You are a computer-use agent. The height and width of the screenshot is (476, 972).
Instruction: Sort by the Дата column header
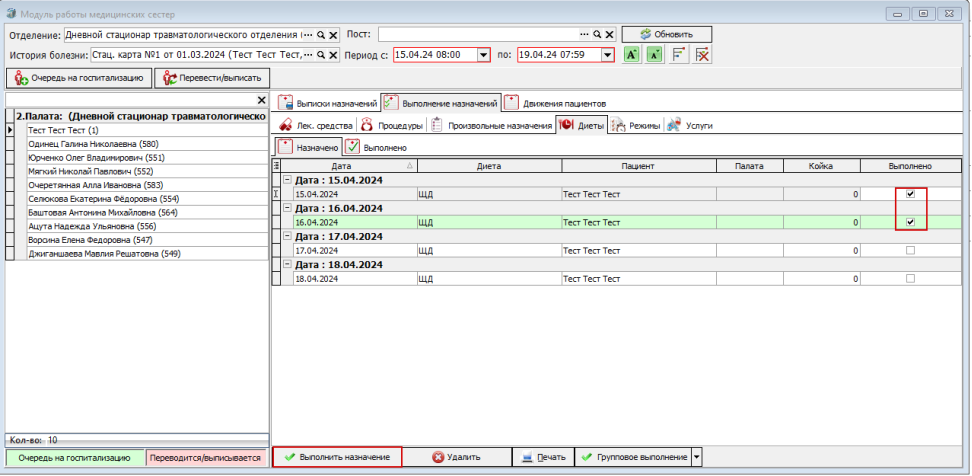(x=349, y=165)
